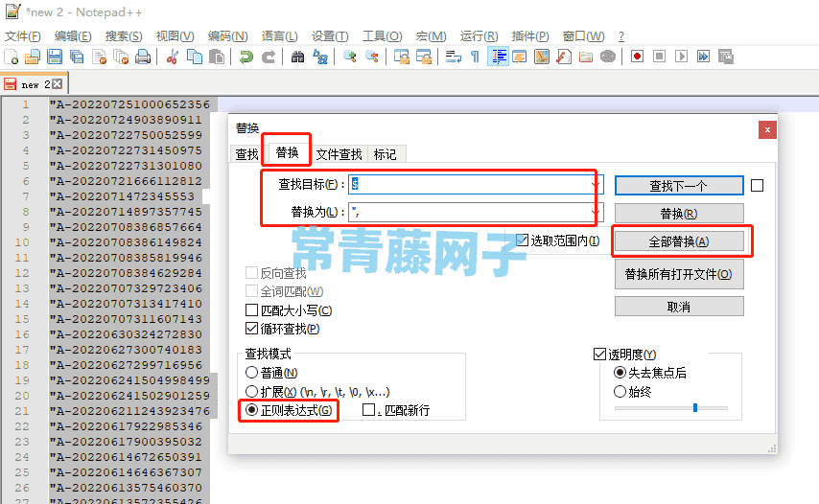Open the 语言 menu
Image resolution: width=819 pixels, height=504 pixels.
[x=279, y=36]
